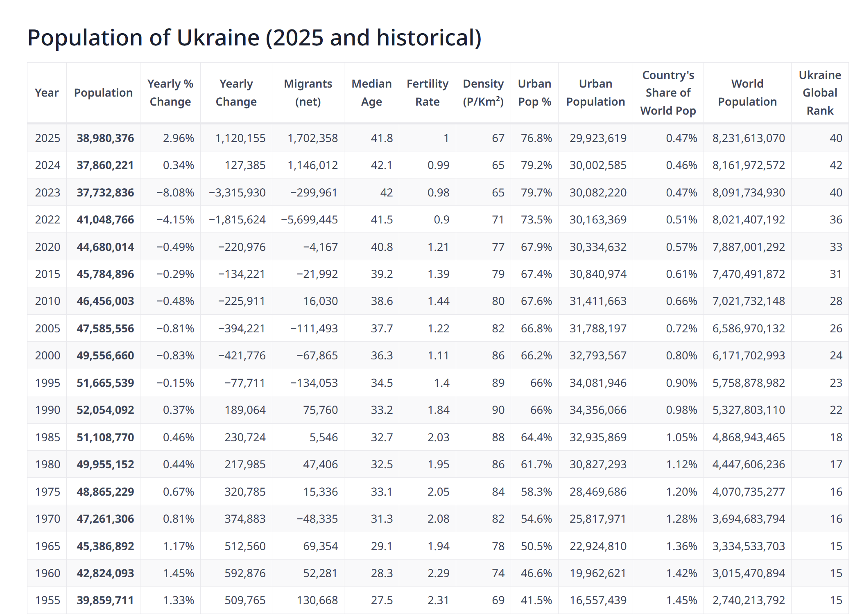Click urban population 30,840,974
Image resolution: width=862 pixels, height=616 pixels.
[598, 274]
